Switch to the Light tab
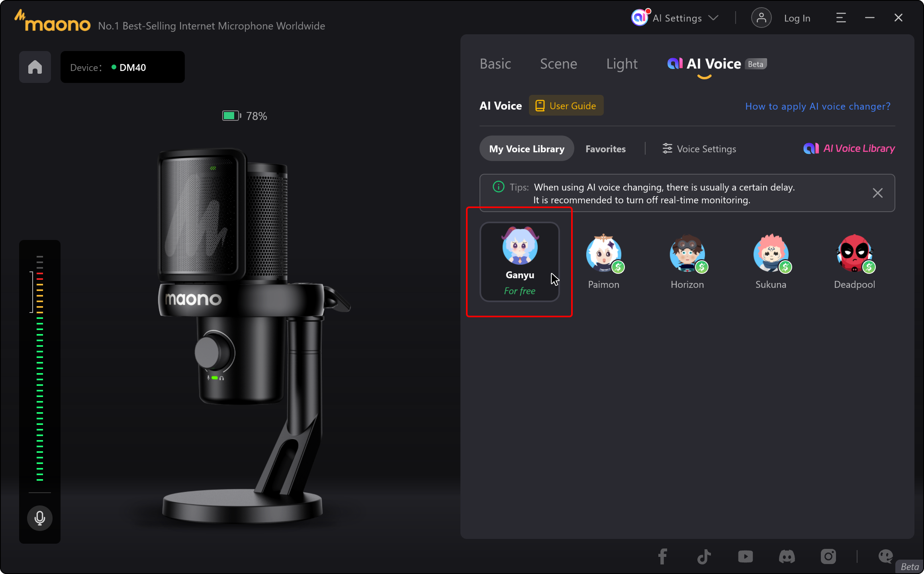This screenshot has width=924, height=574. [622, 63]
